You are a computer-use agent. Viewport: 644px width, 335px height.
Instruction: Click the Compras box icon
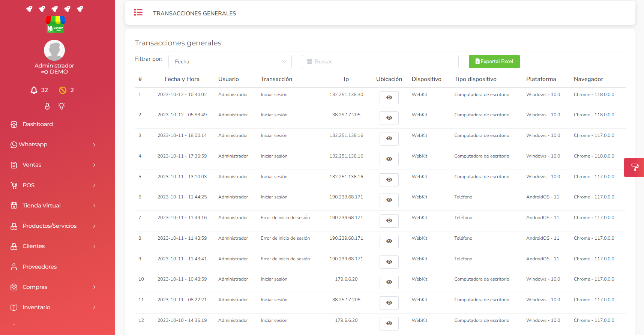coord(14,287)
